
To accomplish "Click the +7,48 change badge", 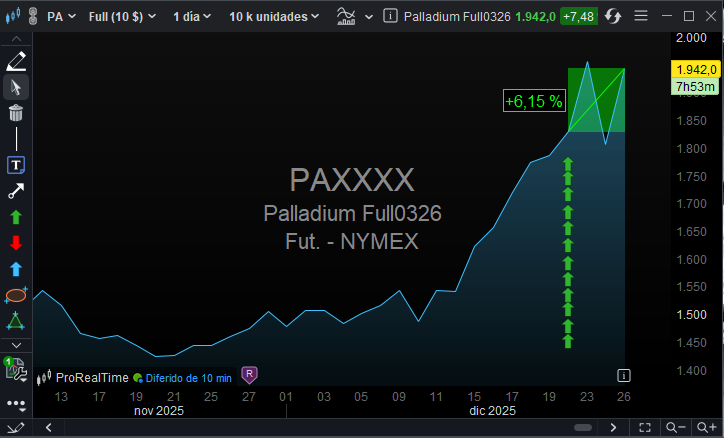I will [x=578, y=17].
